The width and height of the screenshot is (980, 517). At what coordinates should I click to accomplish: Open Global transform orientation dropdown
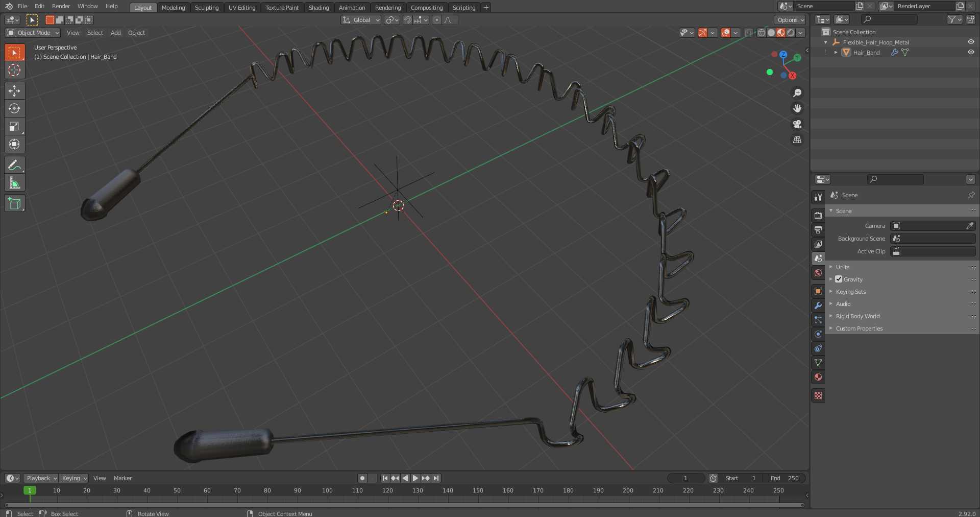click(x=361, y=20)
